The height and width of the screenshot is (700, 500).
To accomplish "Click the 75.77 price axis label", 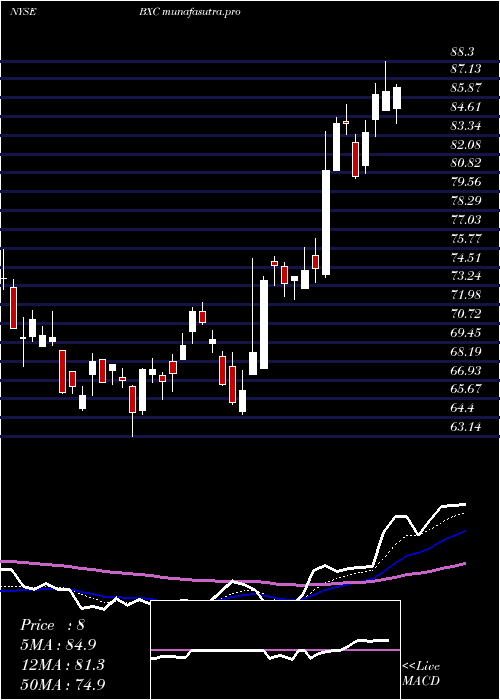I will (x=467, y=238).
